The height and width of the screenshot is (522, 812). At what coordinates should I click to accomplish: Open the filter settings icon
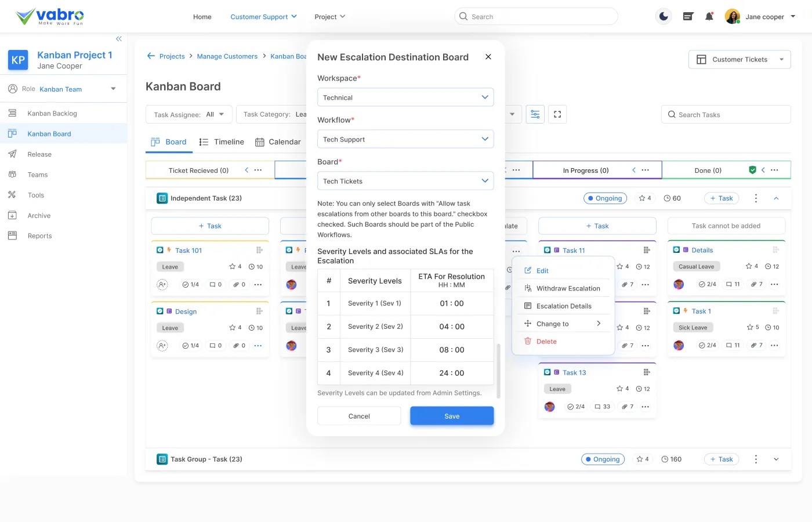[535, 114]
